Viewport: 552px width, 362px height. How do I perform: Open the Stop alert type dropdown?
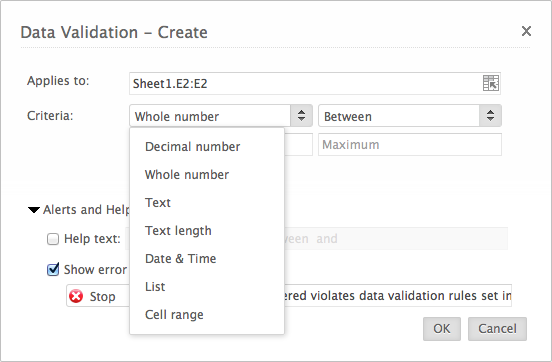(x=99, y=296)
